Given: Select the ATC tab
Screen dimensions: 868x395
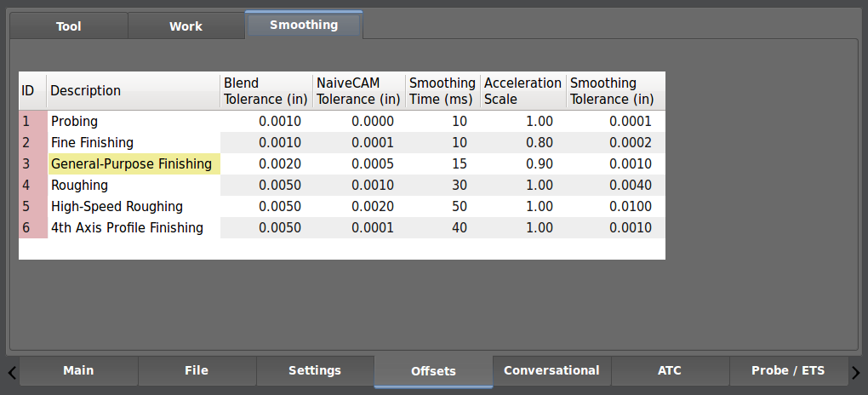Looking at the screenshot, I should (670, 370).
